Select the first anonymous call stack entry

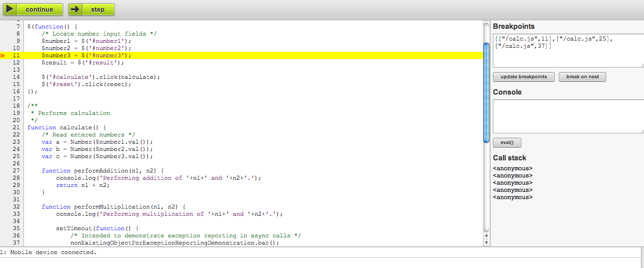513,168
